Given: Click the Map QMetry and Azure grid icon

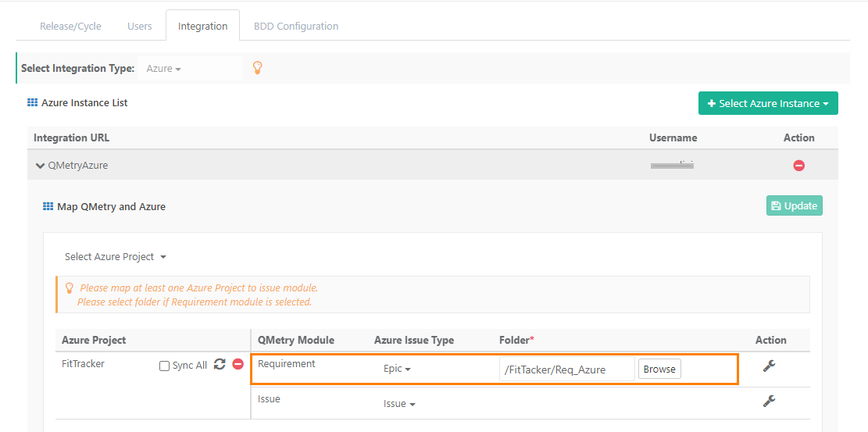Looking at the screenshot, I should [x=48, y=206].
